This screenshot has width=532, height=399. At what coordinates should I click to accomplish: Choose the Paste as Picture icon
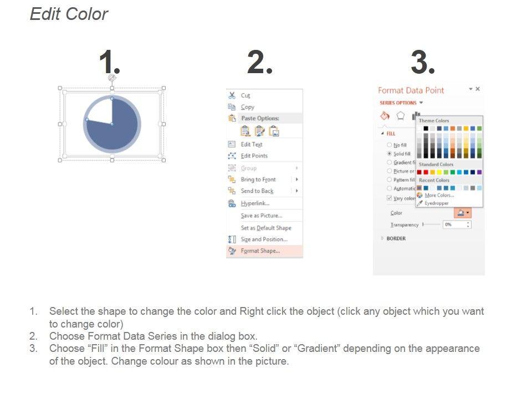274,131
